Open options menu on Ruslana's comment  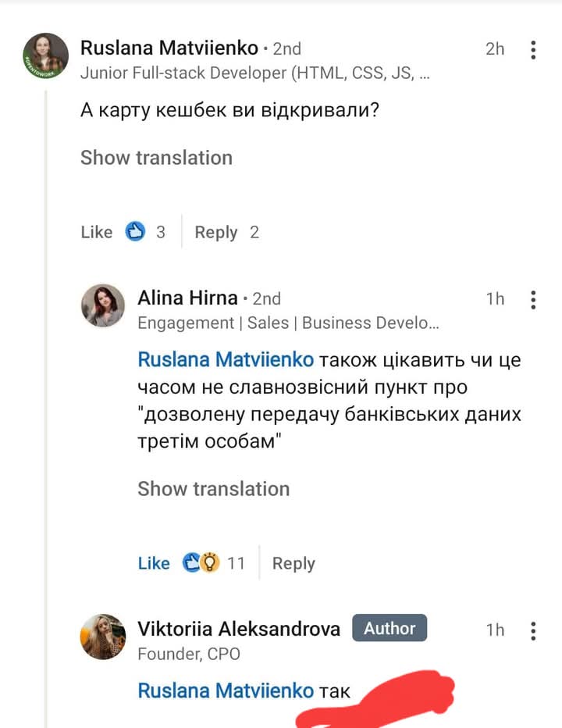click(533, 50)
